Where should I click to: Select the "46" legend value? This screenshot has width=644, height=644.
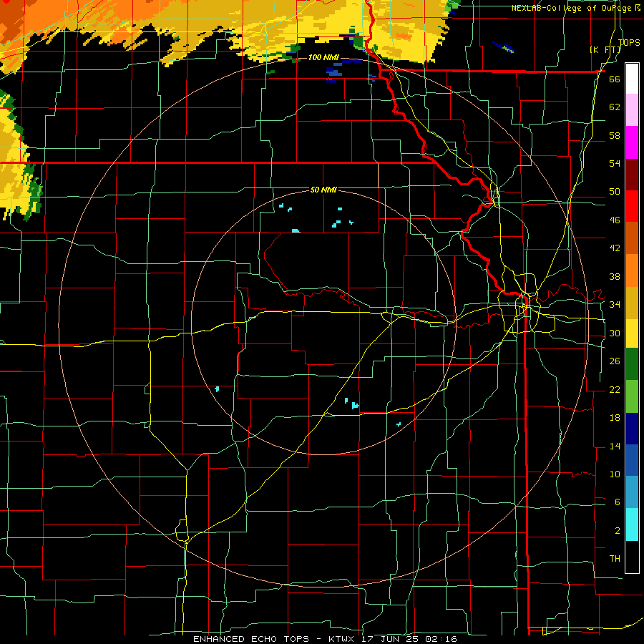pos(615,220)
